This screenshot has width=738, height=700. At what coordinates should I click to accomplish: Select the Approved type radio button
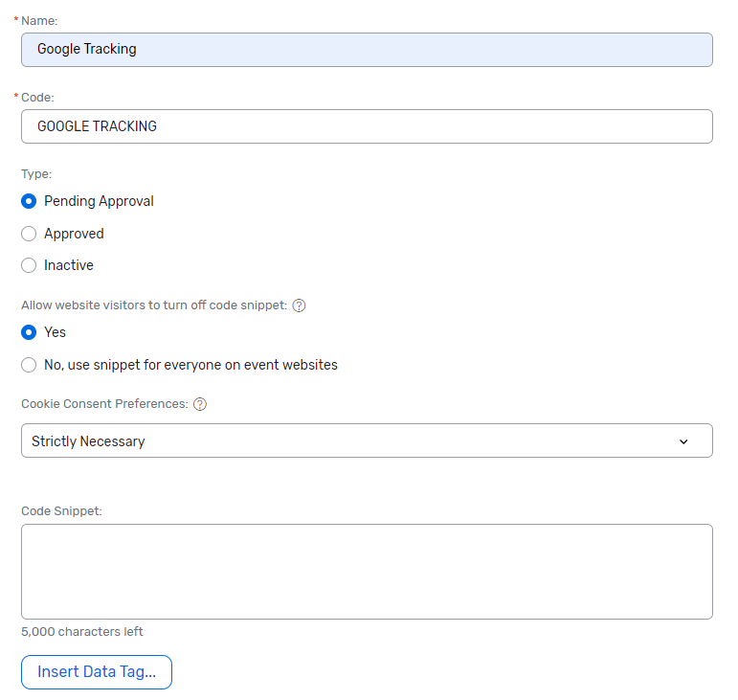[29, 234]
